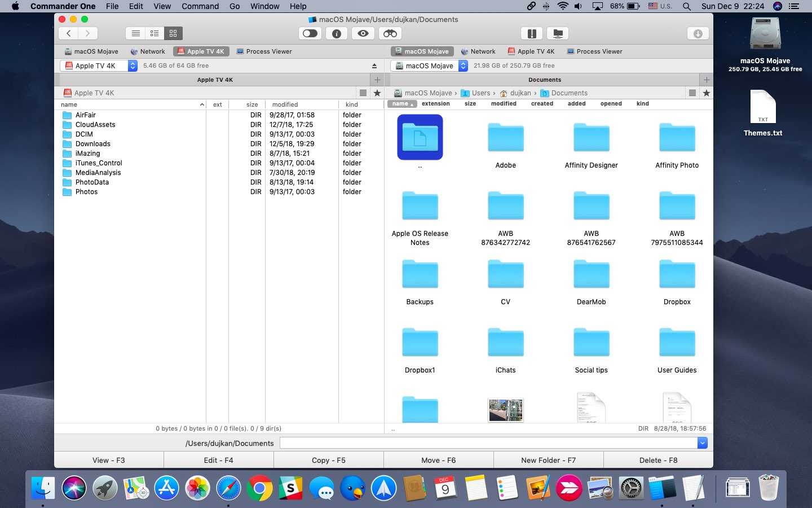Eject Apple TV 4K using eject icon
Image resolution: width=812 pixels, height=508 pixels.
coord(374,66)
